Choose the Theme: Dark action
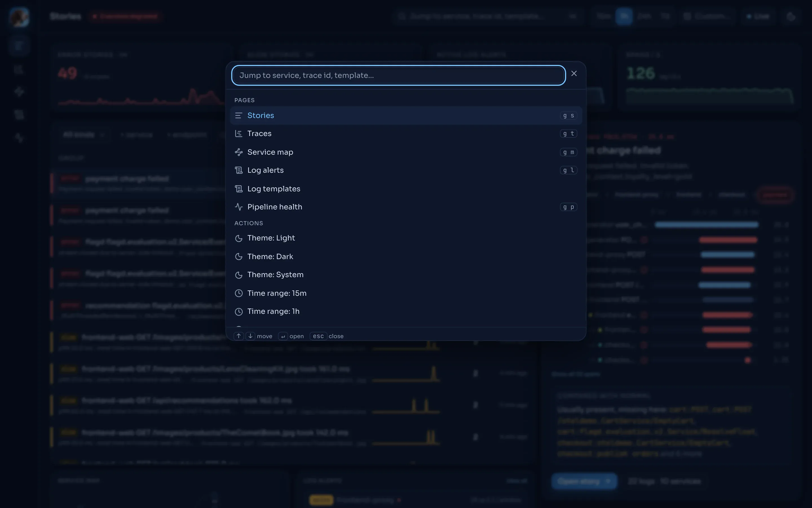The image size is (812, 508). (x=406, y=257)
